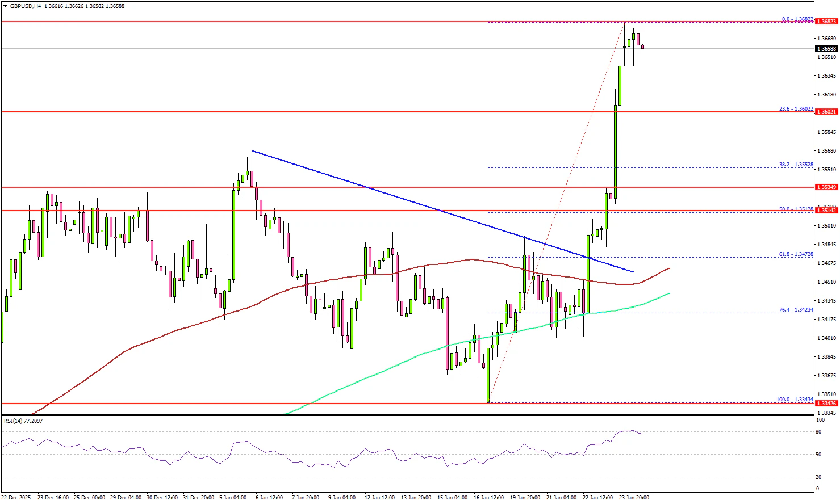Image resolution: width=840 pixels, height=504 pixels.
Task: Select the green moving average line
Action: pos(398,364)
